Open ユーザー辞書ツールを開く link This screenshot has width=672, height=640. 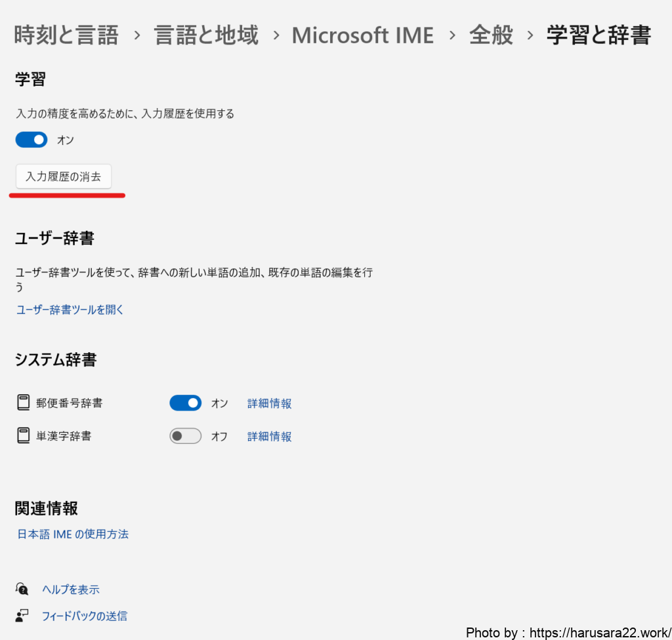point(70,310)
